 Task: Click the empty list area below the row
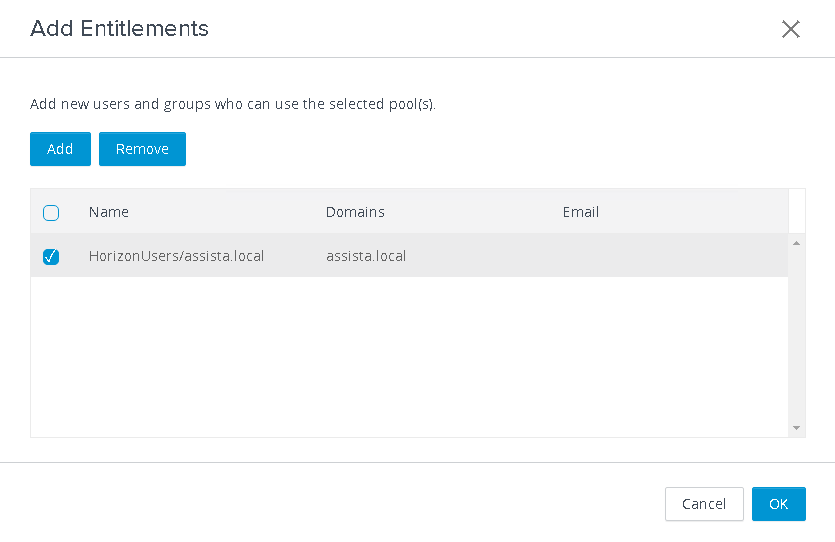click(409, 357)
